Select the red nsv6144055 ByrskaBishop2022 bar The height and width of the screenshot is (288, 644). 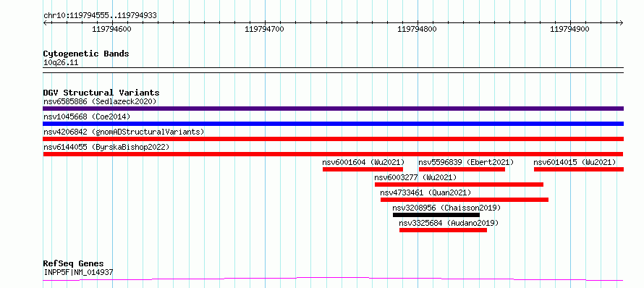pyautogui.click(x=333, y=154)
